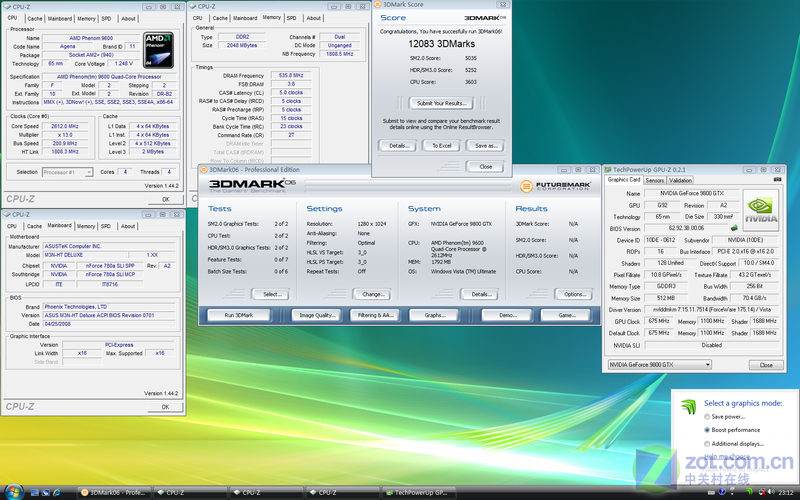
Task: Click the AMD Phenom logo in CPU-Z
Action: [158, 50]
